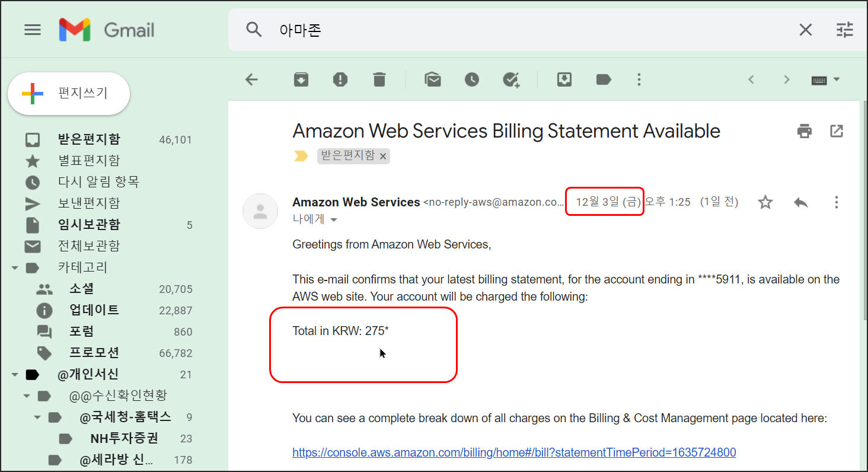Collapse the 카테고리 section arrow
This screenshot has height=472, width=868.
pos(15,268)
